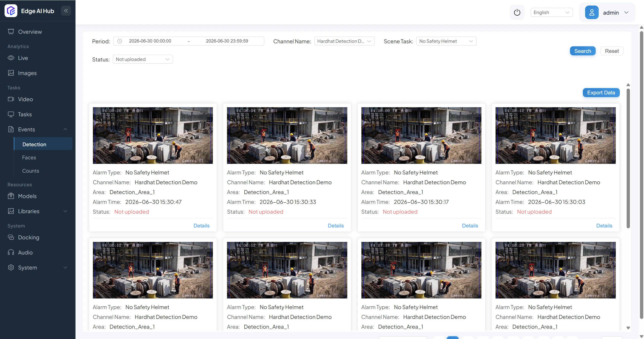This screenshot has width=644, height=339.
Task: Click the Live eye icon
Action: (x=11, y=58)
